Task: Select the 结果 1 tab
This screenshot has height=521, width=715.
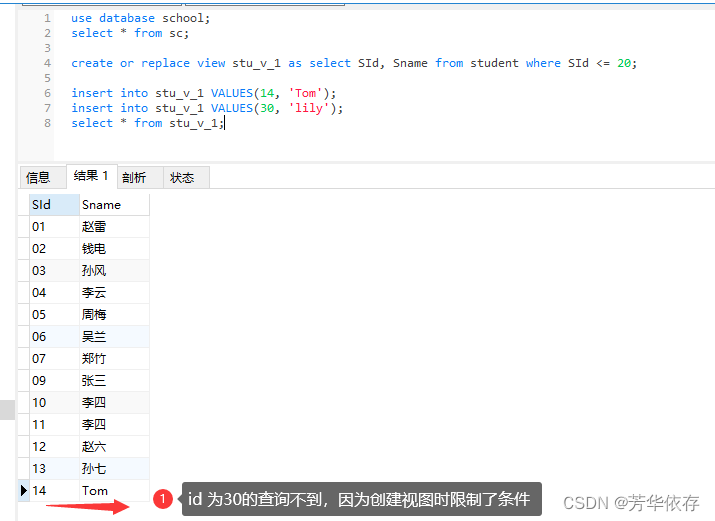Action: point(92,176)
